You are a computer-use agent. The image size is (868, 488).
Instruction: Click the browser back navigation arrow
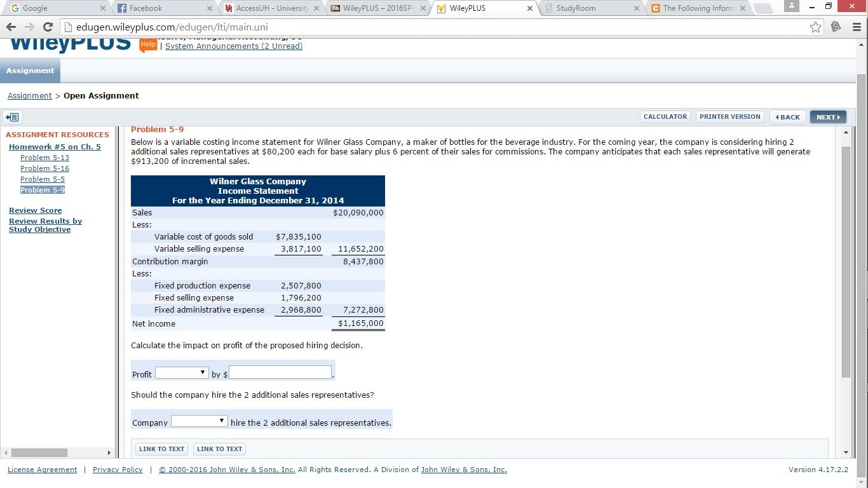(x=11, y=27)
